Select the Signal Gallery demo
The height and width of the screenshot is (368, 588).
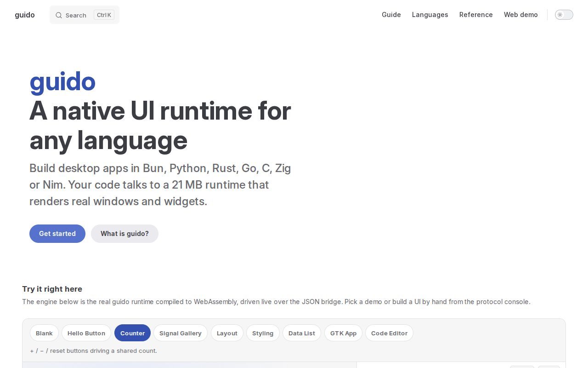point(181,333)
